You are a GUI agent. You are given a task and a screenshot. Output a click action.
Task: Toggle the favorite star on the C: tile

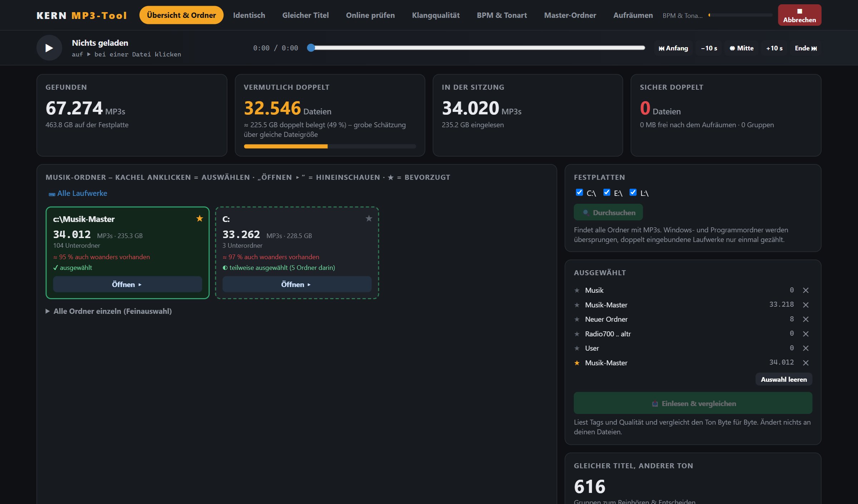tap(369, 218)
